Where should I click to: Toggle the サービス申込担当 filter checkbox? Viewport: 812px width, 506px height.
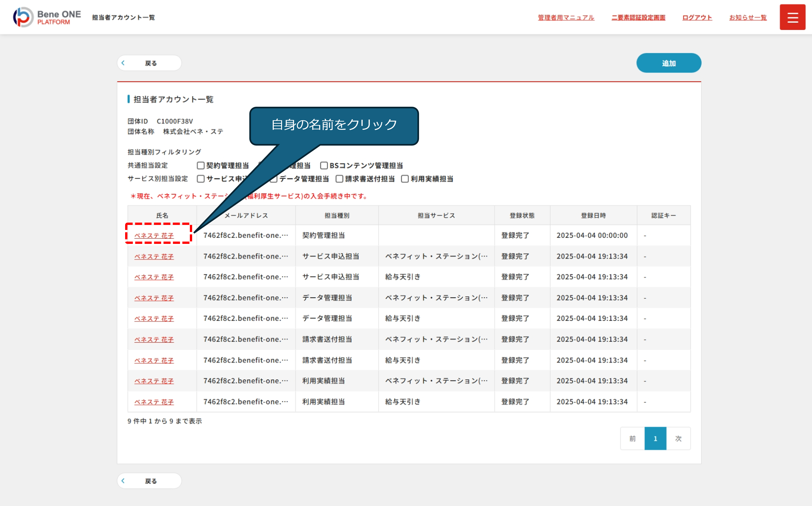201,179
